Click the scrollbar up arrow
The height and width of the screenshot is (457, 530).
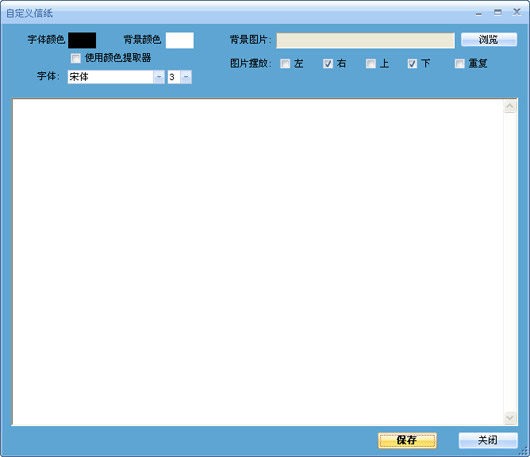coord(510,106)
